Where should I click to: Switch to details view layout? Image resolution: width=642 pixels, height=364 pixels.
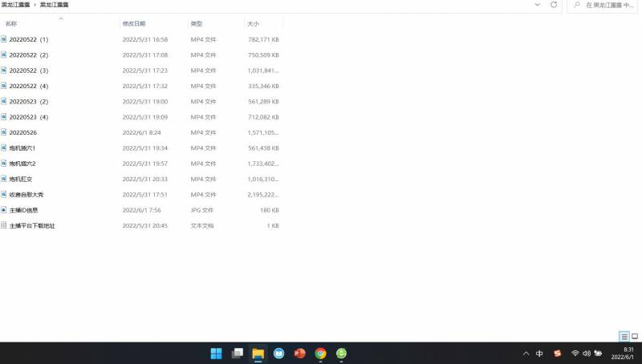coord(624,337)
